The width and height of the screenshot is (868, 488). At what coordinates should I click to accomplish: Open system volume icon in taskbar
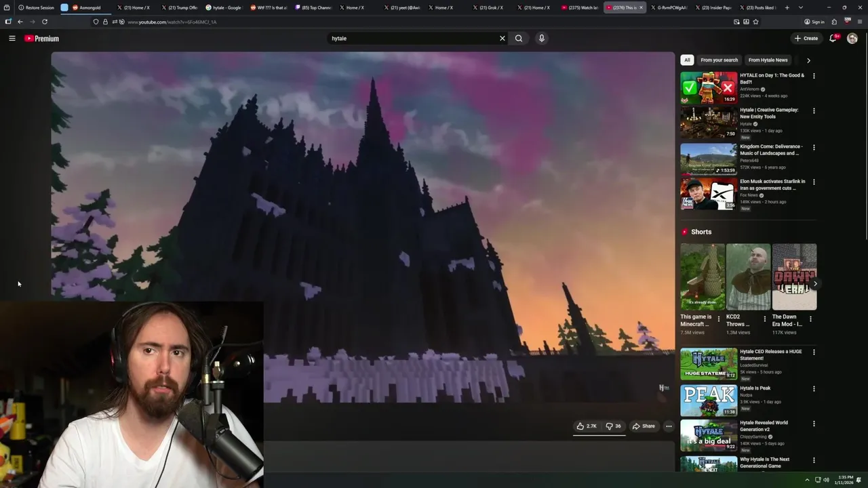coord(826,480)
